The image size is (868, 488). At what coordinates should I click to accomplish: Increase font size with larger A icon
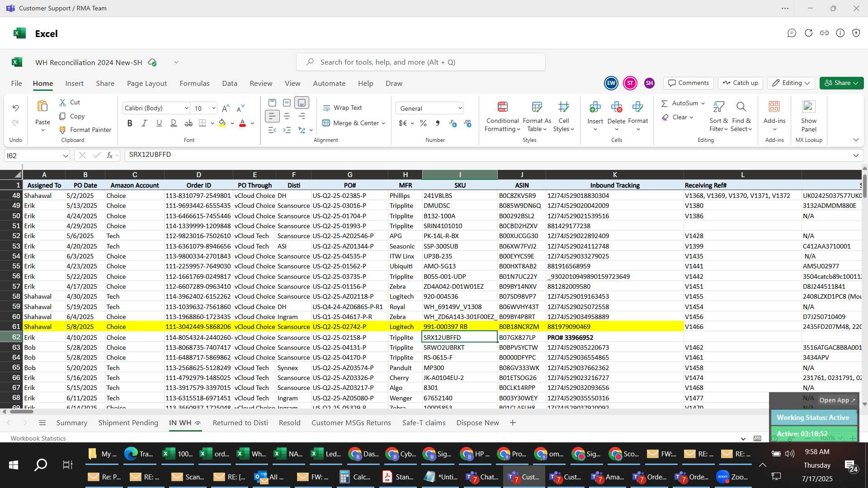(x=226, y=108)
